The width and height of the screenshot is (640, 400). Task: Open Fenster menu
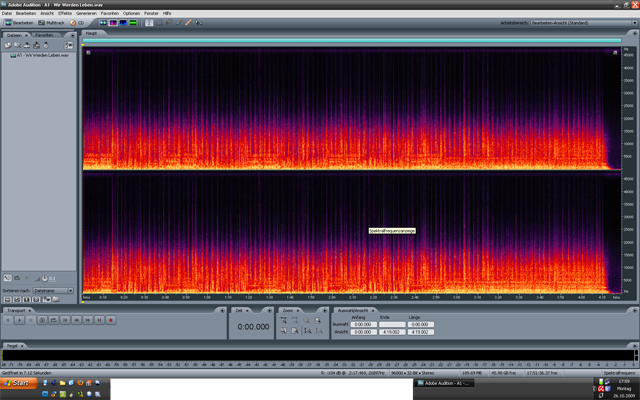(151, 13)
